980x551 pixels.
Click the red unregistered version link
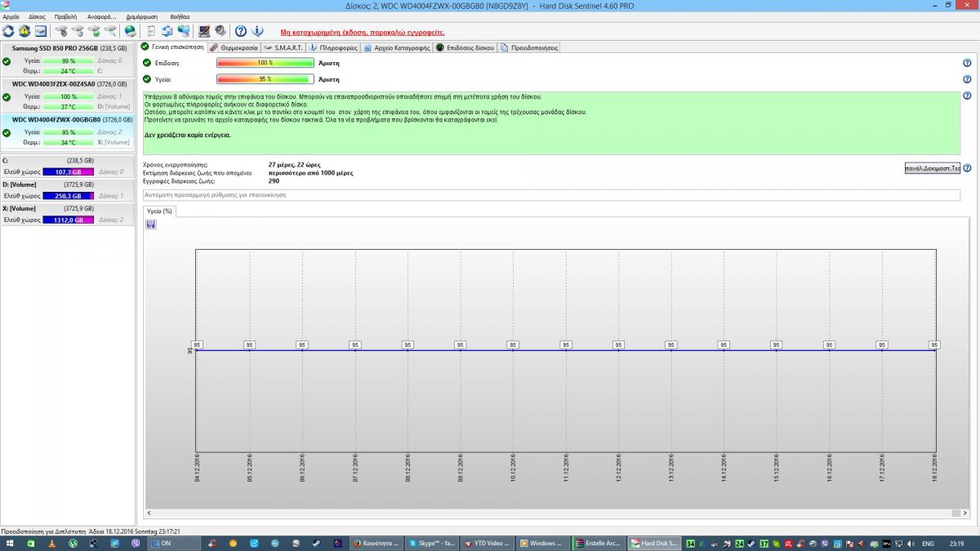click(363, 32)
